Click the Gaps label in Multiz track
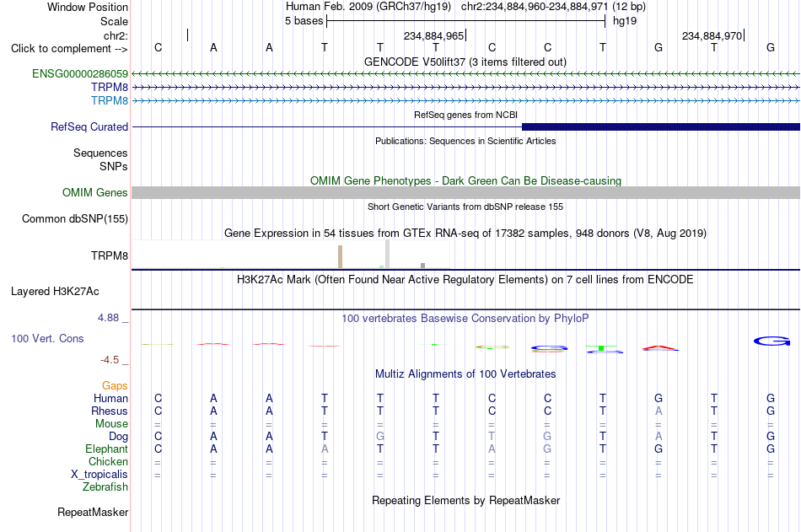Viewport: 801px width, 532px height. click(x=115, y=386)
